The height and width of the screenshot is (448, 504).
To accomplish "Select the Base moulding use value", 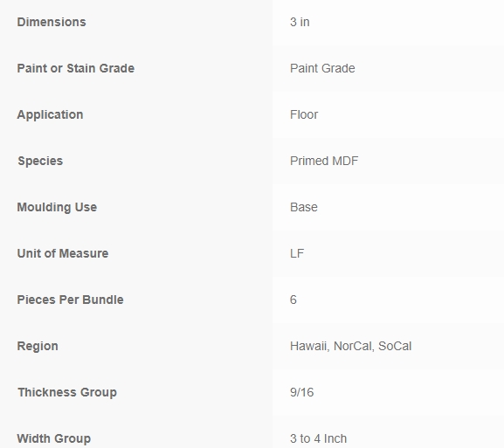I will point(304,207).
